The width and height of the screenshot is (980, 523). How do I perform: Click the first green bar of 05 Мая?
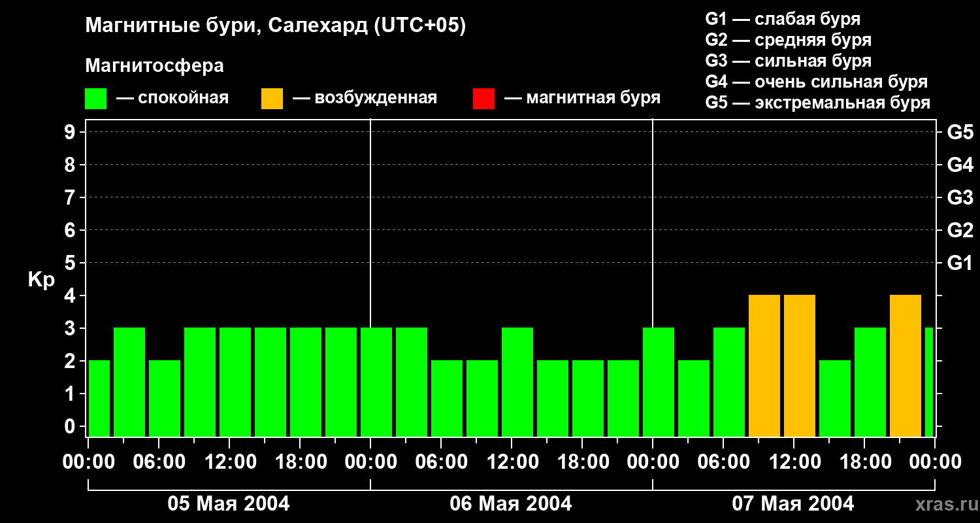point(99,399)
